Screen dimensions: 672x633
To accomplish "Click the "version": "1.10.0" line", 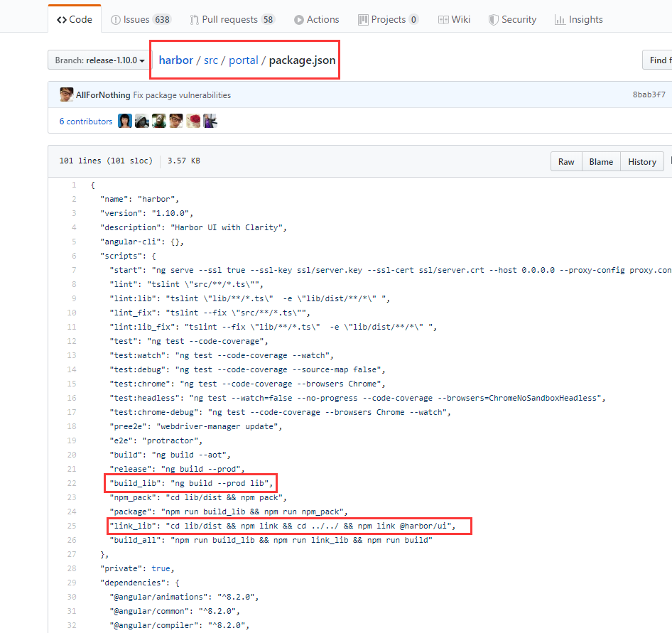I will (146, 213).
